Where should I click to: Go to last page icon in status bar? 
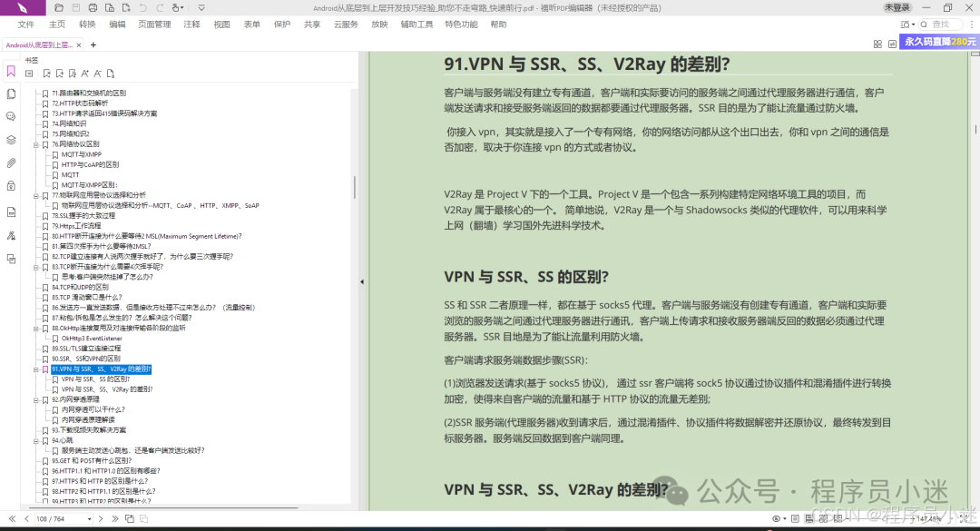[115, 518]
